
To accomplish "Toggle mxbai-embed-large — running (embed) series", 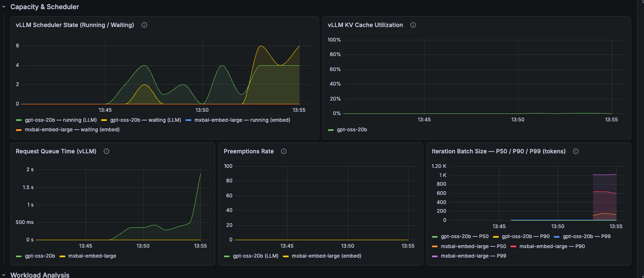I will (242, 120).
